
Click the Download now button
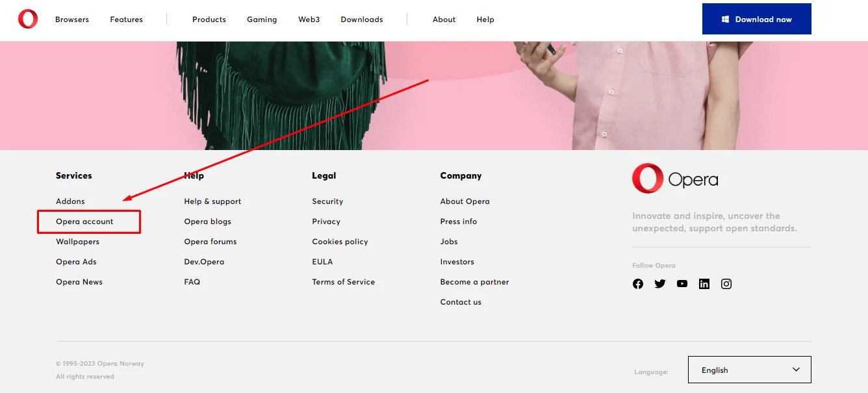(756, 19)
